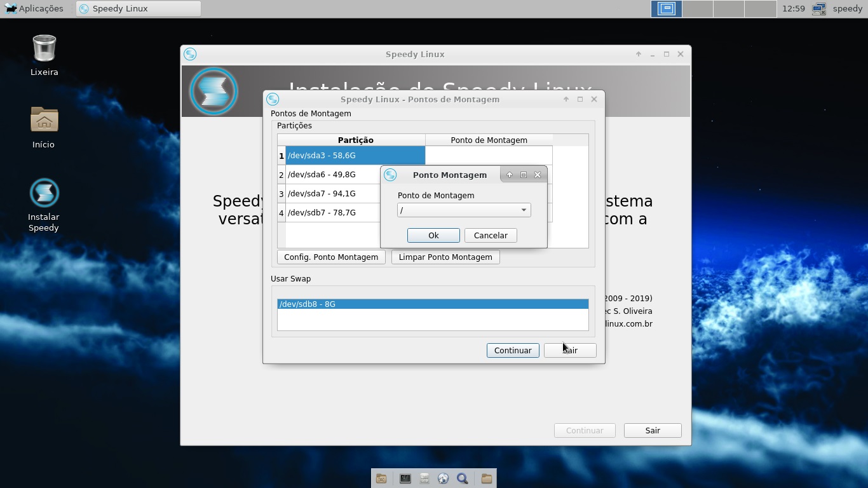Screen dimensions: 868x488
Task: Open the Aplicações menu
Action: [34, 9]
